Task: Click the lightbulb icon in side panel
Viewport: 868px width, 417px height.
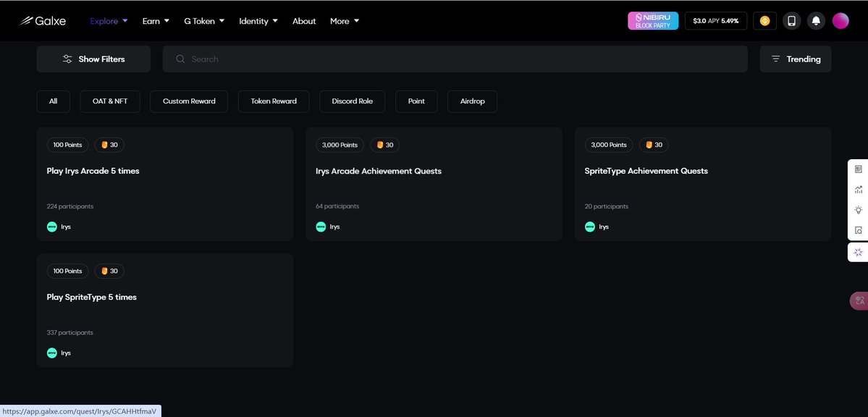Action: click(x=858, y=210)
